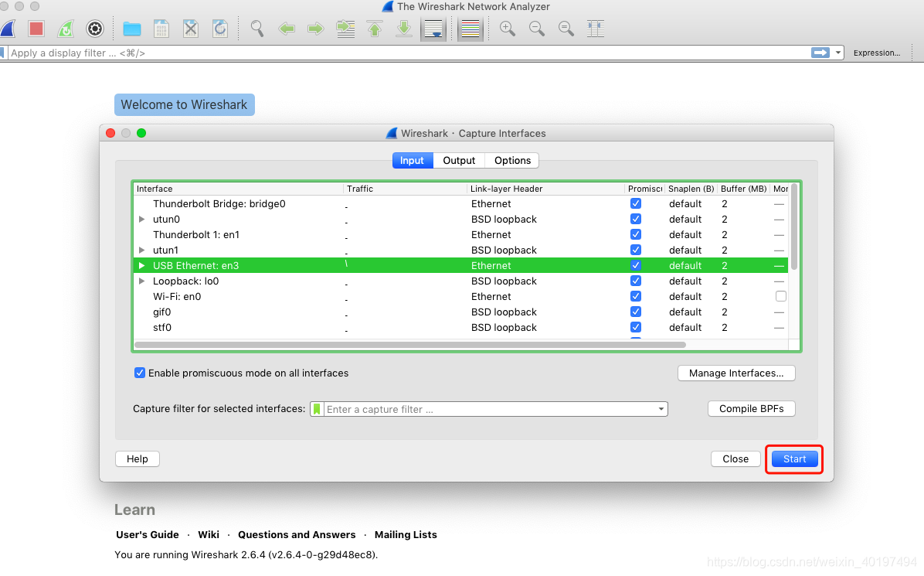Close capture file using the X icon
The width and height of the screenshot is (924, 576).
pyautogui.click(x=191, y=29)
